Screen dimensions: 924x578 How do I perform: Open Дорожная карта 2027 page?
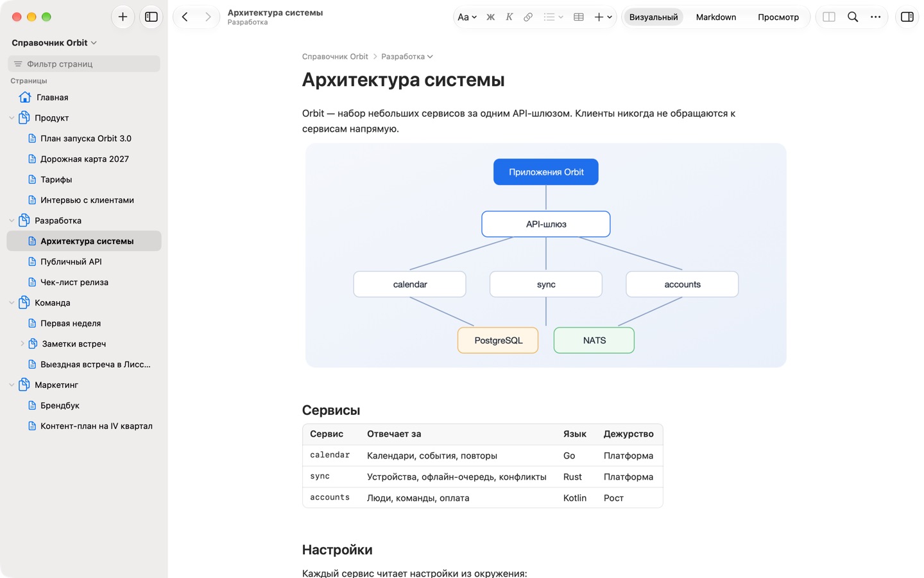(x=84, y=159)
